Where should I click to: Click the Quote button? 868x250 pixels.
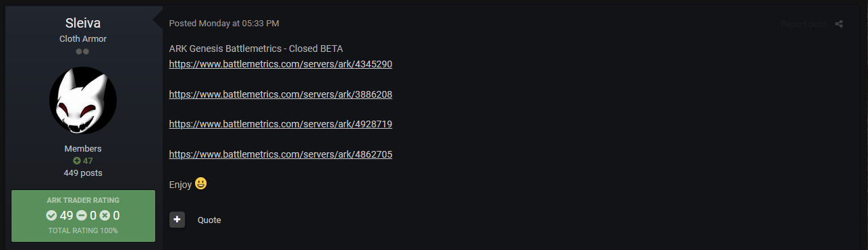[209, 220]
